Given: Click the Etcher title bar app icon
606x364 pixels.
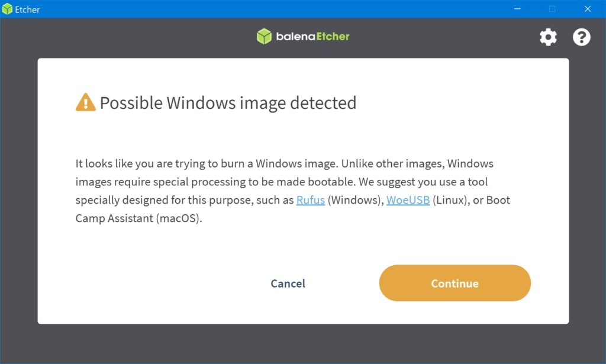Looking at the screenshot, I should click(x=7, y=9).
